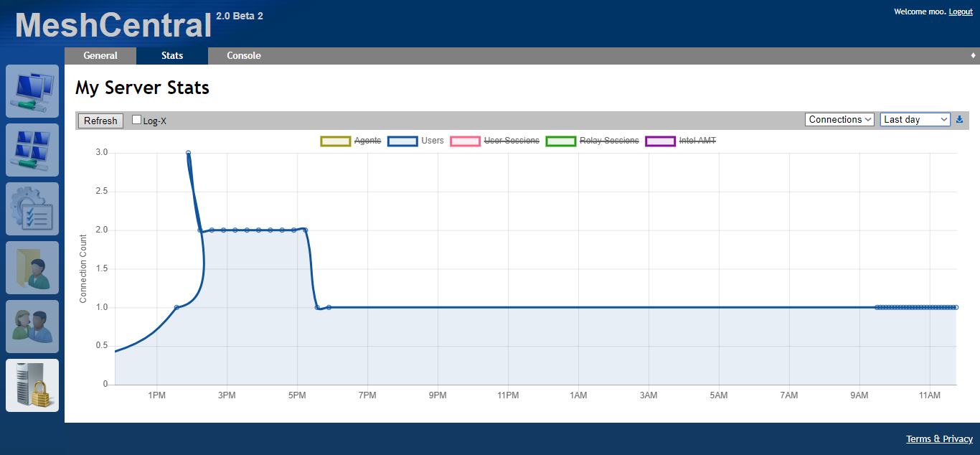This screenshot has width=980, height=455.
Task: Click the 7PM x-axis label
Action: click(367, 395)
